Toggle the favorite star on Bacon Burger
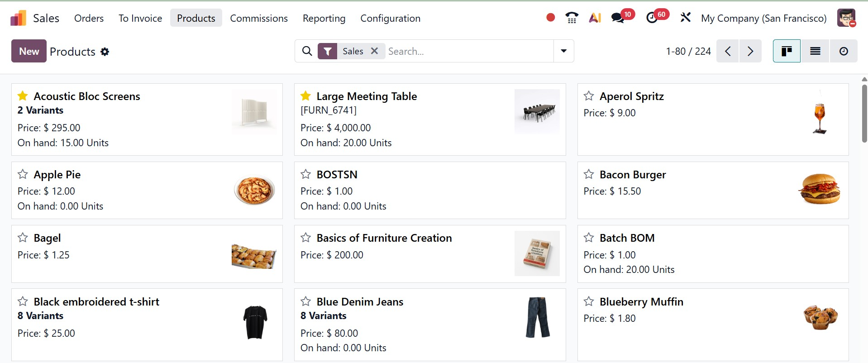Image resolution: width=868 pixels, height=363 pixels. [x=589, y=174]
